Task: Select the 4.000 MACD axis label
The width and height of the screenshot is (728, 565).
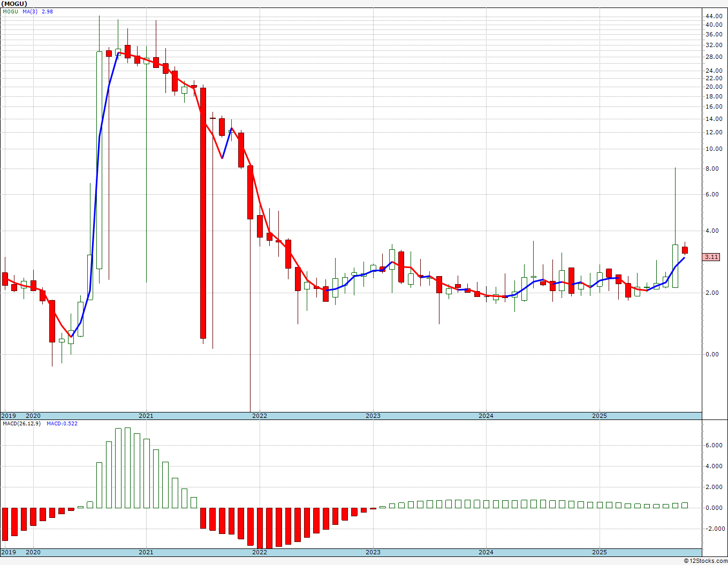Action: coord(714,466)
